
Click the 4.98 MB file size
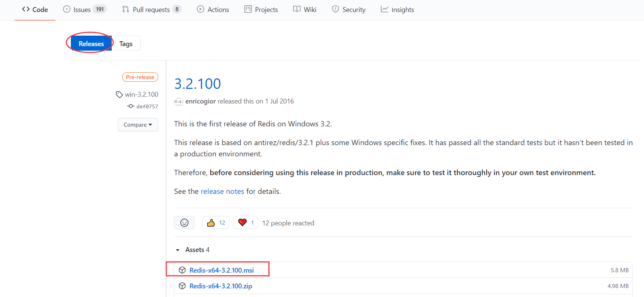[x=618, y=286]
